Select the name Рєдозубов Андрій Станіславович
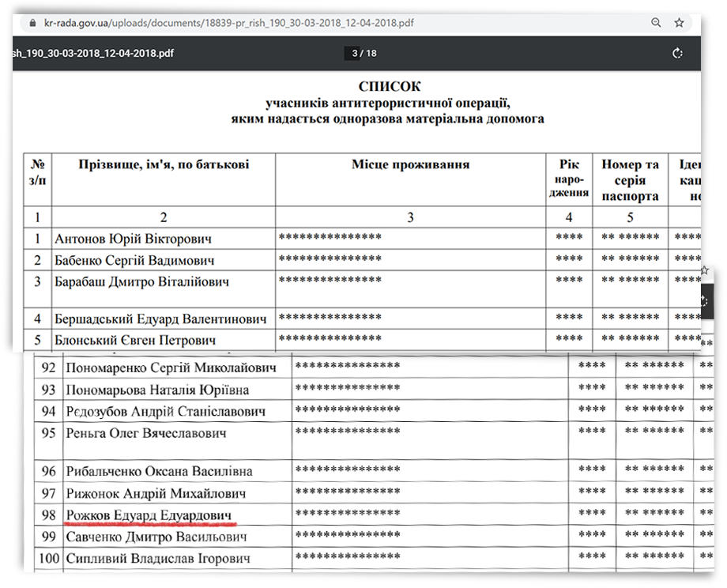Viewport: 727px width, 588px height. tap(165, 411)
